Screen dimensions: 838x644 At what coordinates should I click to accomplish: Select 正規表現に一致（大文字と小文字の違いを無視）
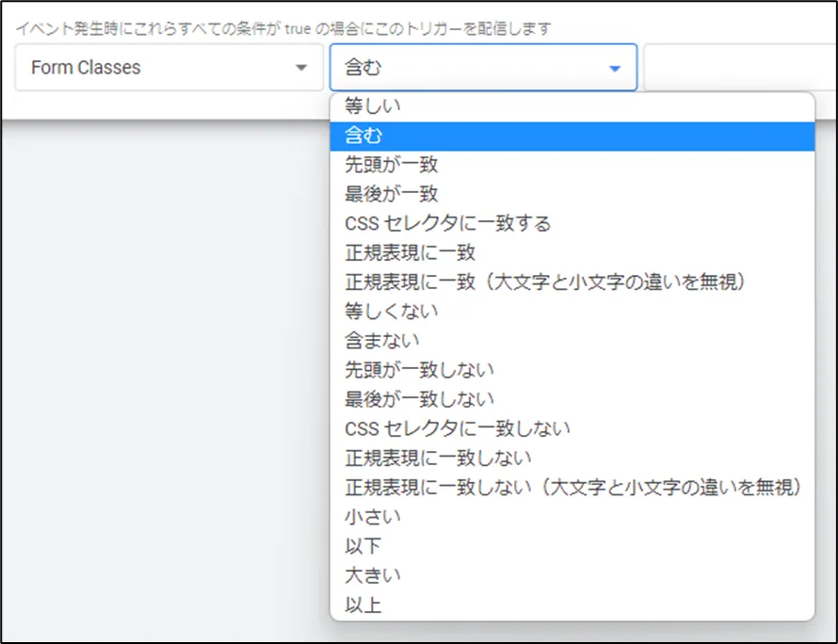click(x=546, y=282)
